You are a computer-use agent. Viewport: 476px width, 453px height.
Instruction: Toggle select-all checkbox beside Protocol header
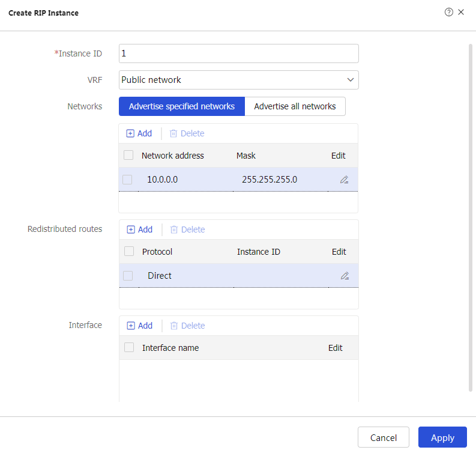[x=129, y=251]
